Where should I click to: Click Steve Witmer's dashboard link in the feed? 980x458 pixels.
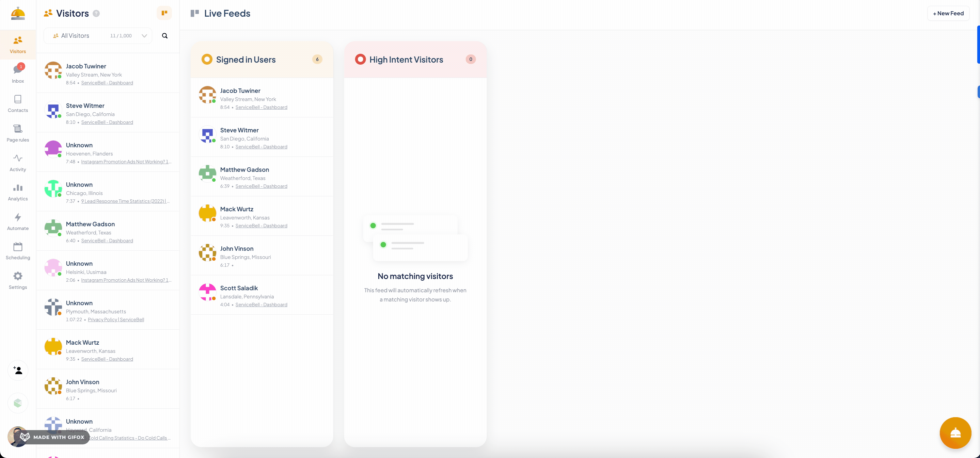[262, 147]
